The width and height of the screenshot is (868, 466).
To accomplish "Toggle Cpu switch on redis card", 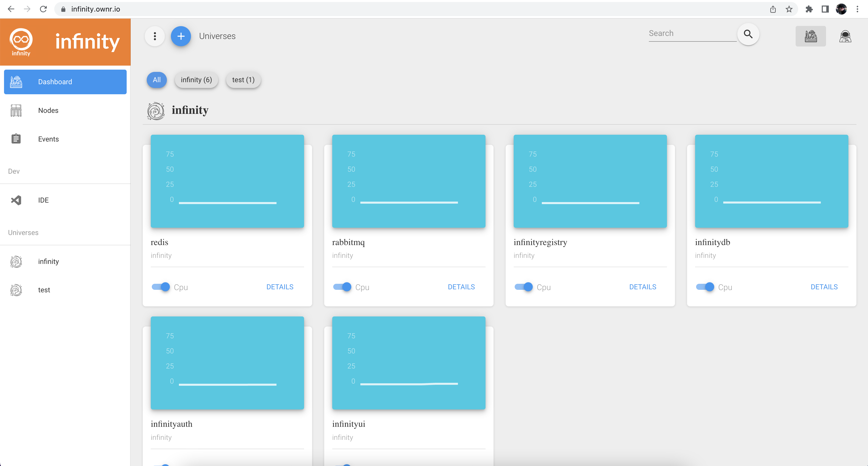I will 161,287.
